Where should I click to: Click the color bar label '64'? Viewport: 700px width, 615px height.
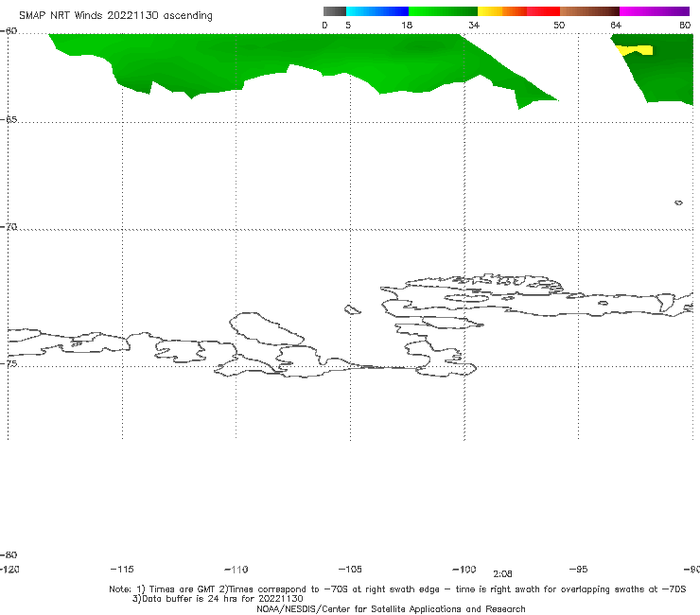[616, 25]
